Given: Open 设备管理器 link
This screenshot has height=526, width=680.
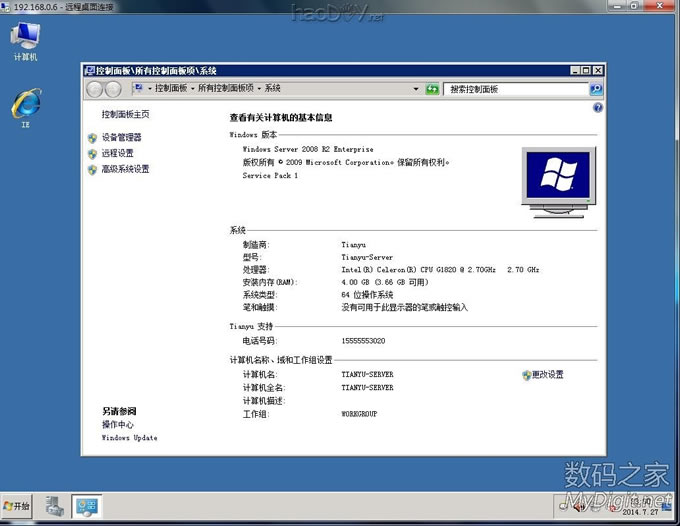Looking at the screenshot, I should click(122, 137).
